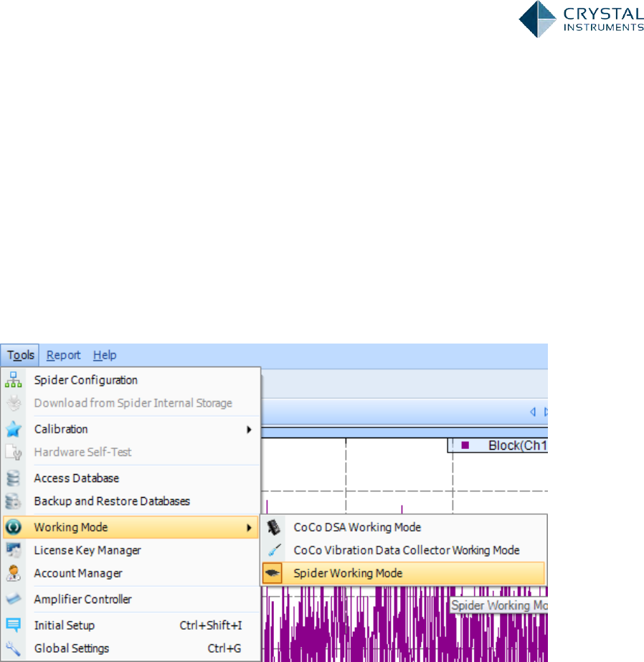The image size is (644, 662).
Task: Open Account Manager
Action: (x=131, y=573)
